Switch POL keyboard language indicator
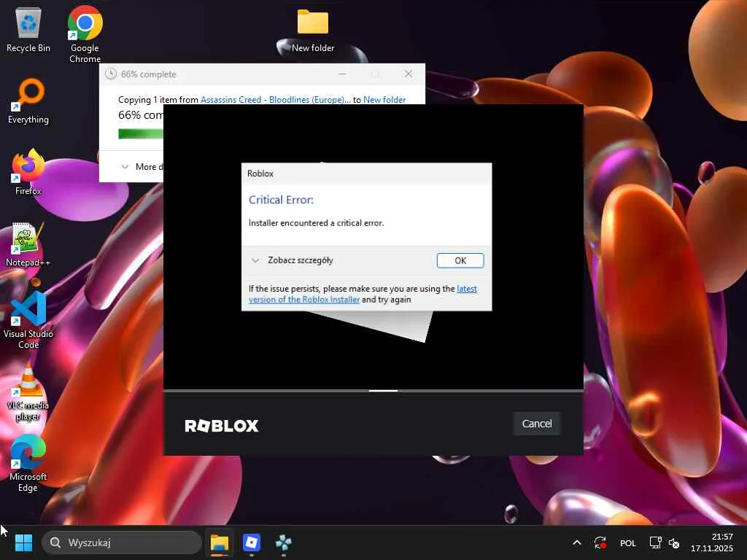Image resolution: width=747 pixels, height=560 pixels. [x=627, y=542]
